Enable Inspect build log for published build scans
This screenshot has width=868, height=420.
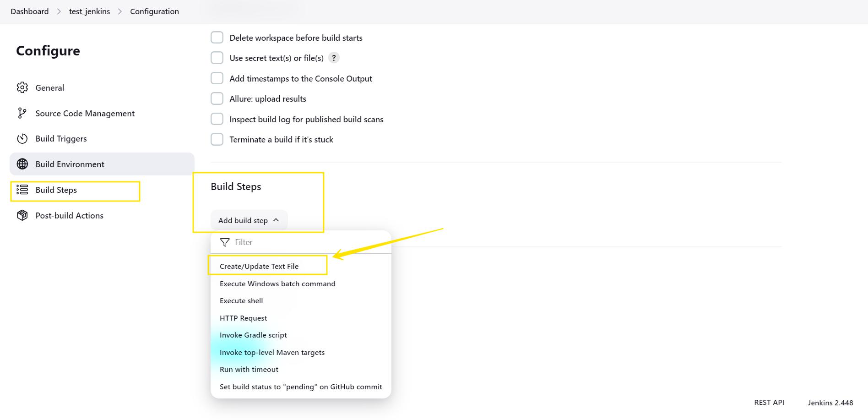[217, 119]
